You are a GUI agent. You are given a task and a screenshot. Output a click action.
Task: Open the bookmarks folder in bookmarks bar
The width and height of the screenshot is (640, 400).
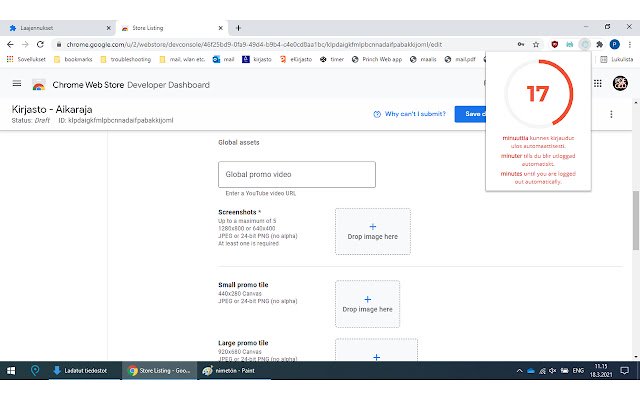pyautogui.click(x=73, y=59)
